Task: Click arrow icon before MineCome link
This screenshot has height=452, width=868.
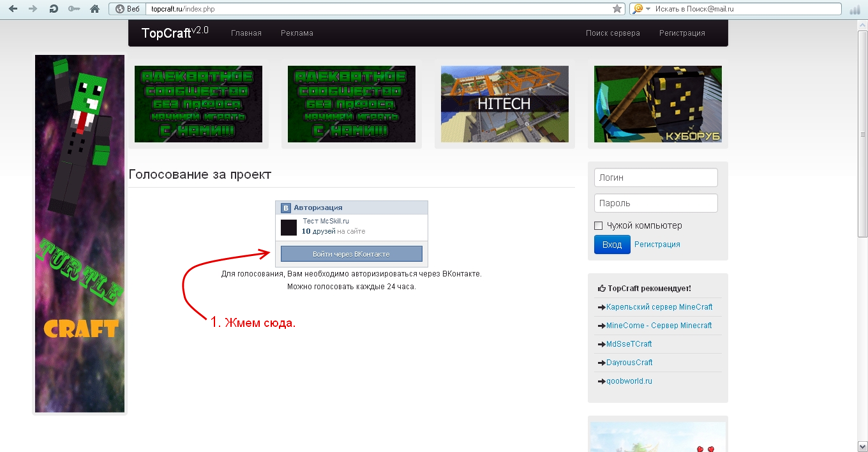Action: (602, 326)
